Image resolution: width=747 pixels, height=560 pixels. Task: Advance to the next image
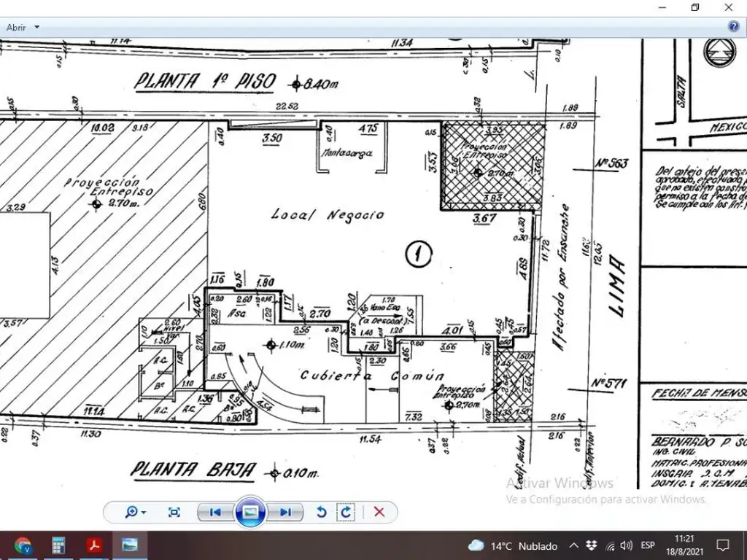click(285, 512)
